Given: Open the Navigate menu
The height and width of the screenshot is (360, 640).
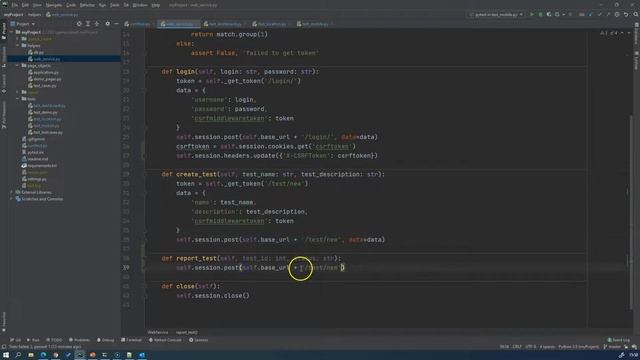Looking at the screenshot, I should coord(53,5).
